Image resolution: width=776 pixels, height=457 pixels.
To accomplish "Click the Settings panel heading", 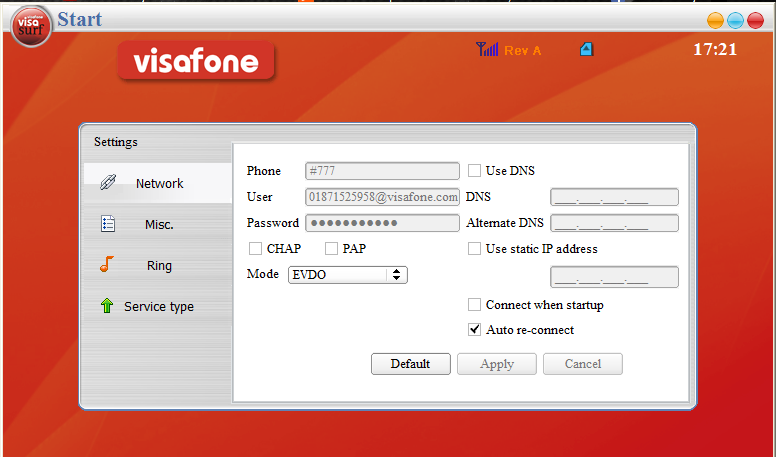I will coord(116,142).
